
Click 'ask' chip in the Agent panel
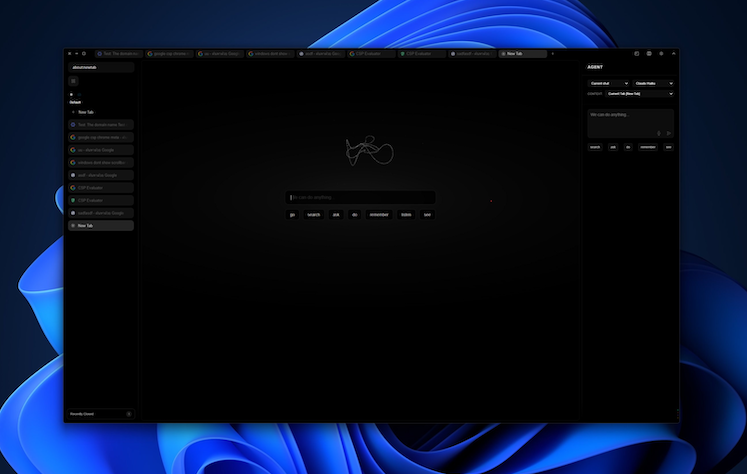click(613, 147)
